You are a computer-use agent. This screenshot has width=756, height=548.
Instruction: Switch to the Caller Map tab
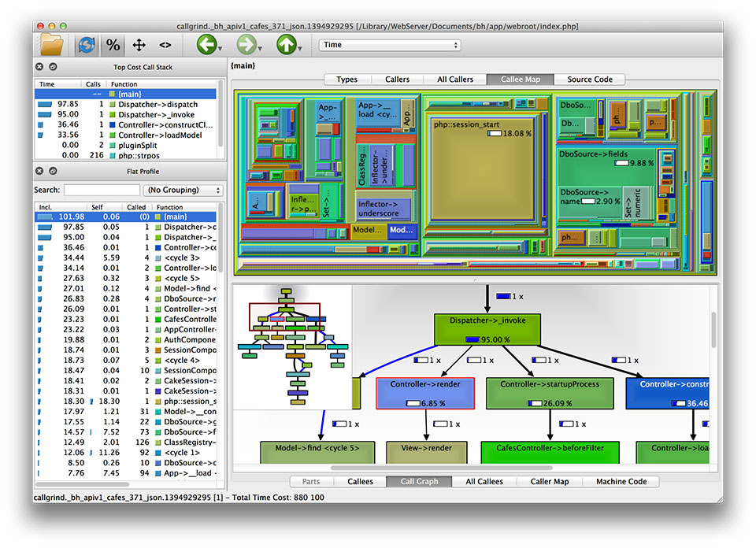tap(550, 482)
